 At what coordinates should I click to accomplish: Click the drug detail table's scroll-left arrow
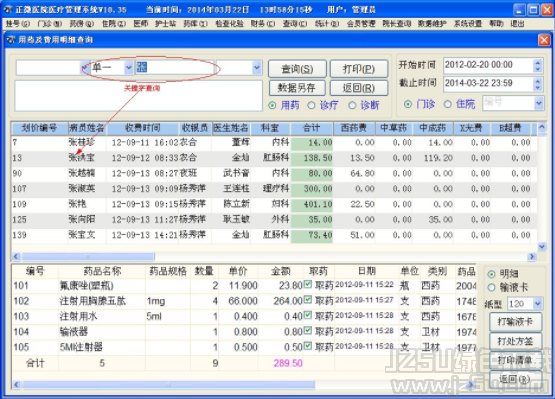[x=16, y=384]
